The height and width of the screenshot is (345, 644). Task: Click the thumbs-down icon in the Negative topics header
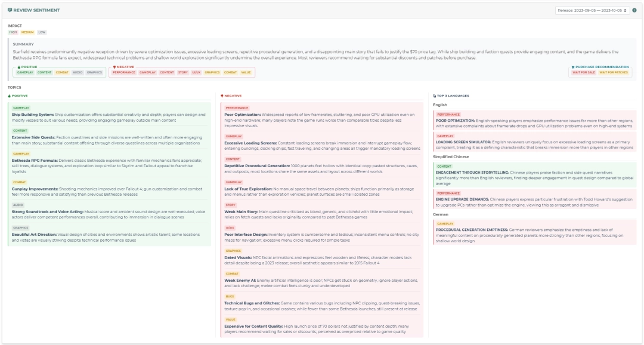pos(222,96)
